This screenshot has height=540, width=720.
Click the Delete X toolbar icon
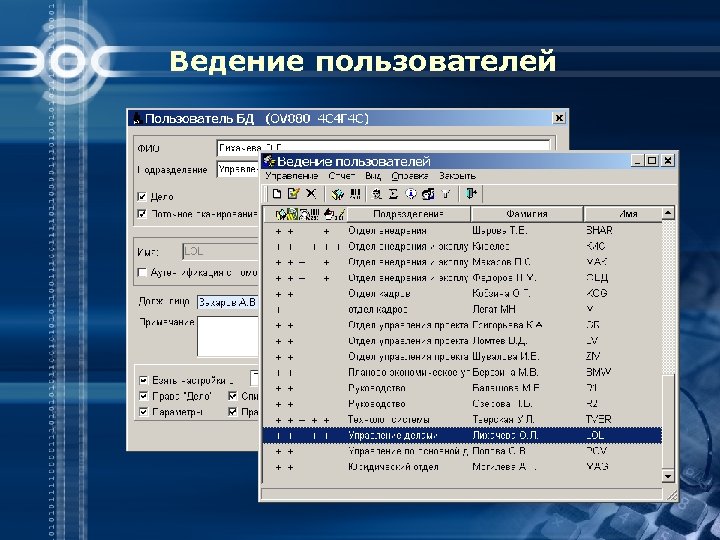(311, 194)
